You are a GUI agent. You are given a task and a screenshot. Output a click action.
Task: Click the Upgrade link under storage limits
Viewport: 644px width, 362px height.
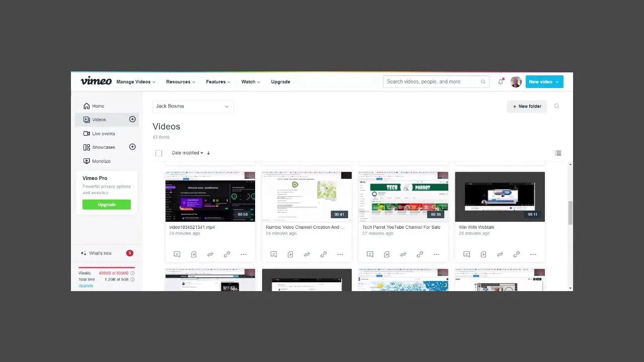86,286
